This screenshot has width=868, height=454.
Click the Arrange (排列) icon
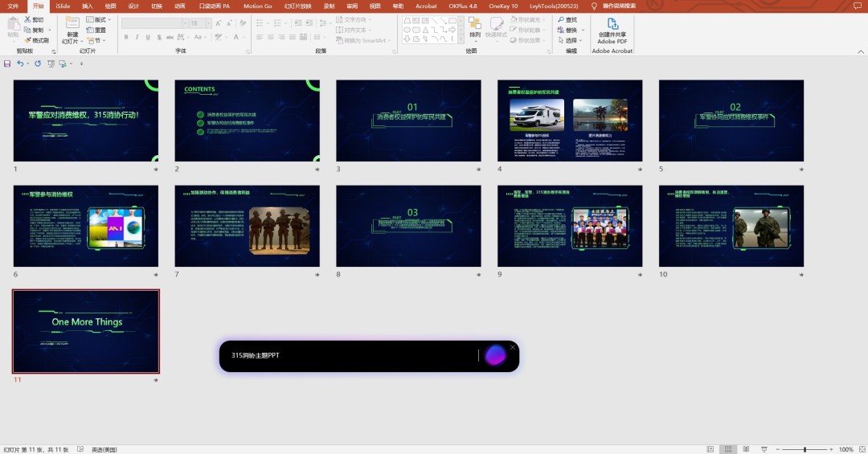point(475,24)
